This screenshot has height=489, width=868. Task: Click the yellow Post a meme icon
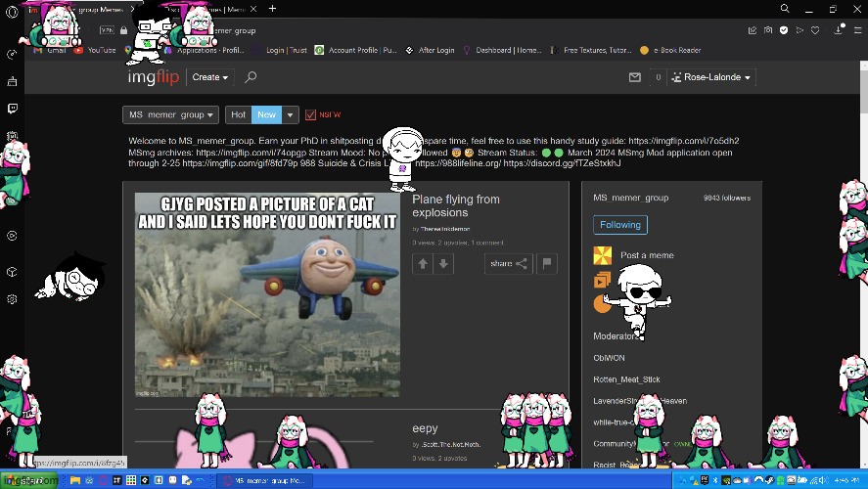coord(602,255)
